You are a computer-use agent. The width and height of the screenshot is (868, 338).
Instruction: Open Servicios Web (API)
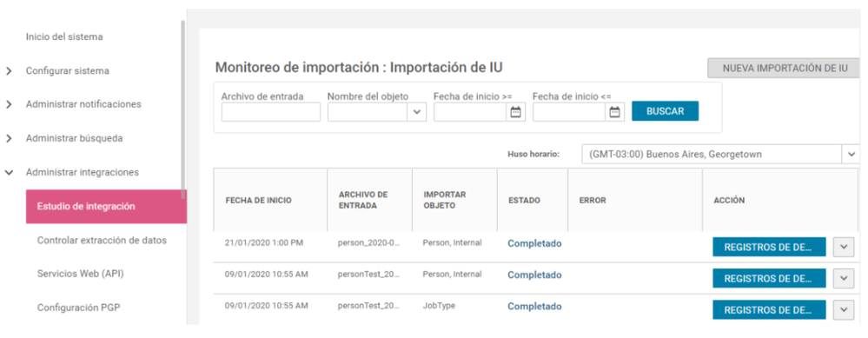tap(80, 274)
